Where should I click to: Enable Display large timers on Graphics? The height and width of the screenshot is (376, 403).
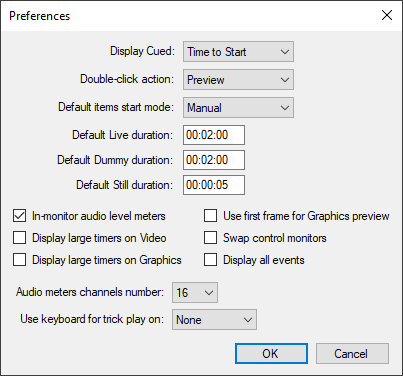point(19,260)
